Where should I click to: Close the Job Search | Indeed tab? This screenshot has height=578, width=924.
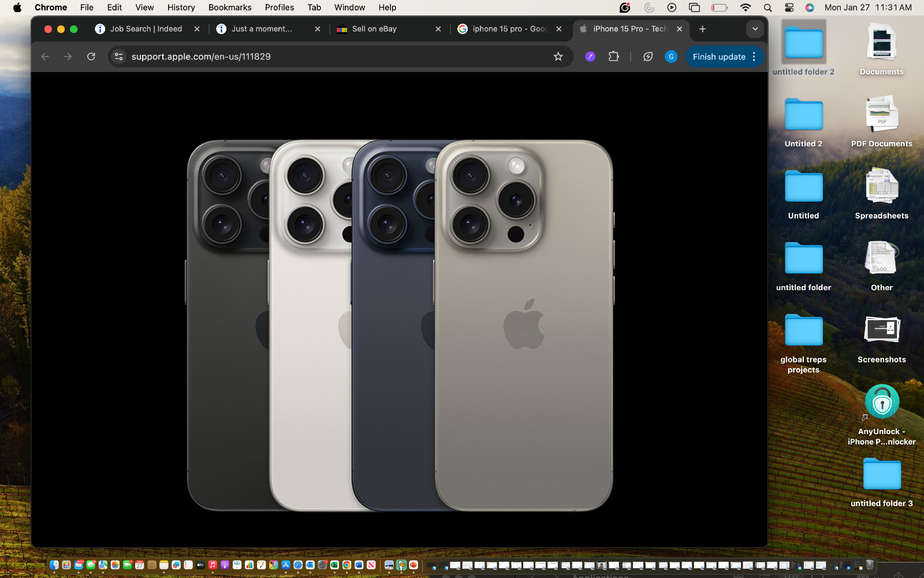(197, 29)
